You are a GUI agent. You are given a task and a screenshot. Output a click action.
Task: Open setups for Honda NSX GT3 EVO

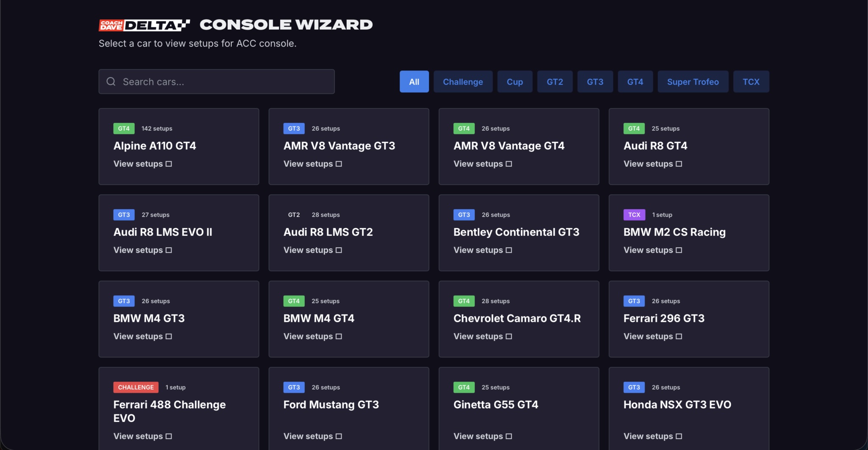pyautogui.click(x=653, y=436)
